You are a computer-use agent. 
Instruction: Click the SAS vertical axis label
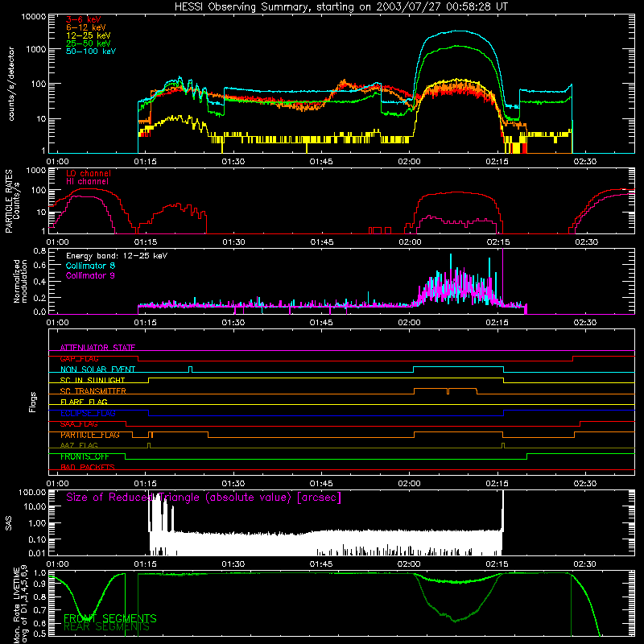point(8,523)
